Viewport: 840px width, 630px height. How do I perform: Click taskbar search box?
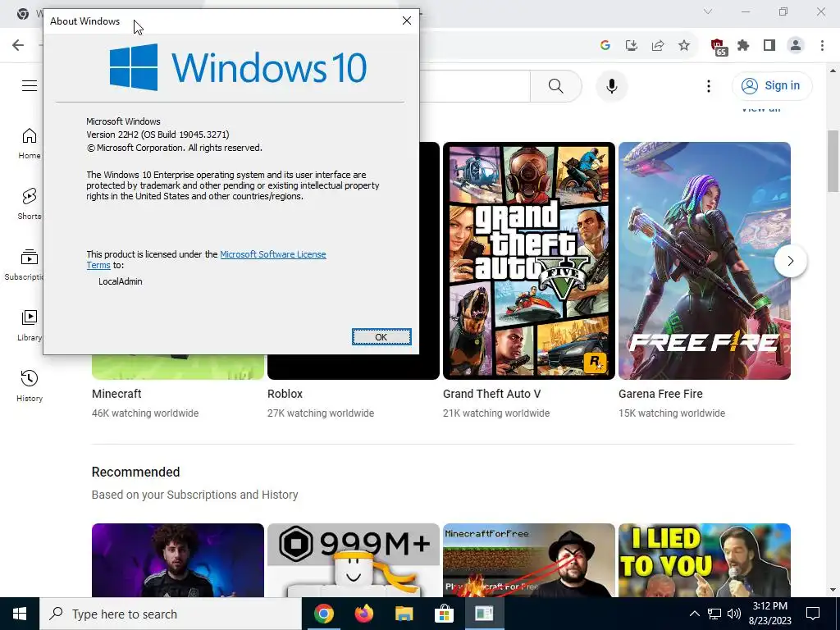click(171, 614)
